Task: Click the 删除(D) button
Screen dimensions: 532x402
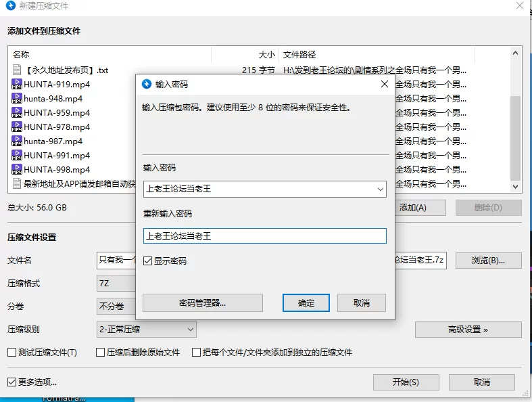Action: (x=488, y=208)
